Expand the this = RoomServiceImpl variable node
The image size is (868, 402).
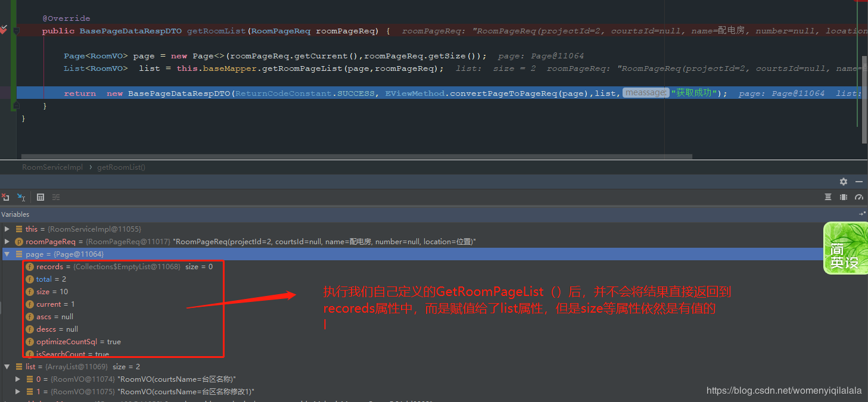pyautogui.click(x=7, y=229)
